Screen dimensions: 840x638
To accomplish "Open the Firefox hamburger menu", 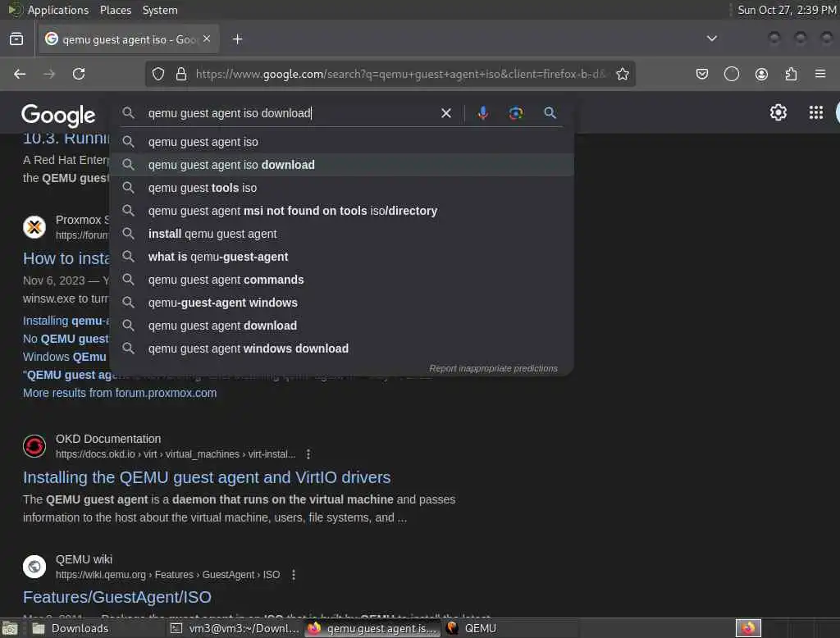I will click(x=820, y=73).
